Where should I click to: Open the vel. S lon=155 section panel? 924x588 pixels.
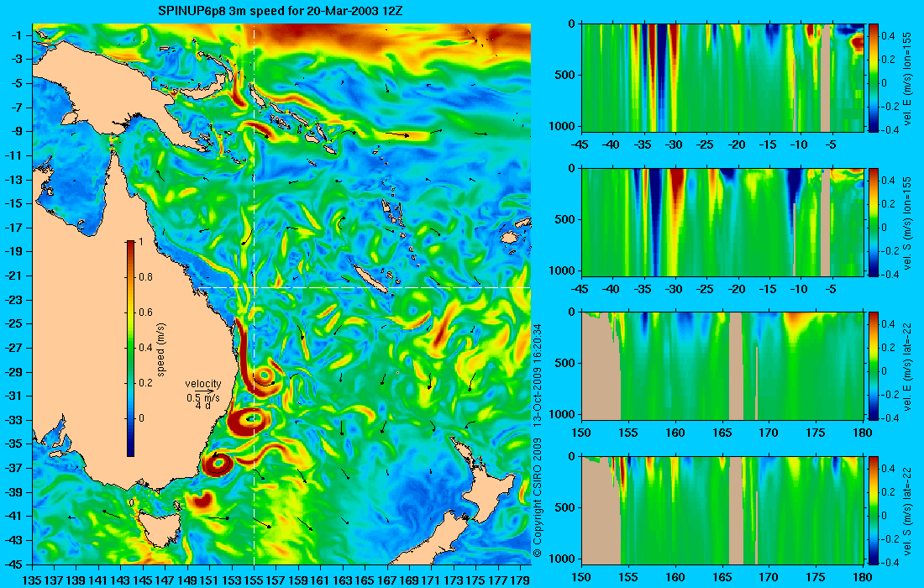point(722,222)
